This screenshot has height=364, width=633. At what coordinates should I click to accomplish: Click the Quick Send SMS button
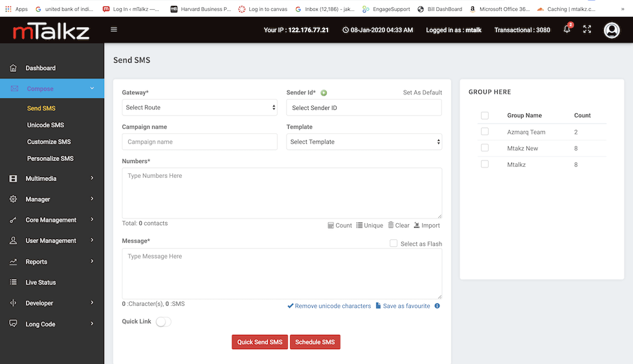click(260, 342)
